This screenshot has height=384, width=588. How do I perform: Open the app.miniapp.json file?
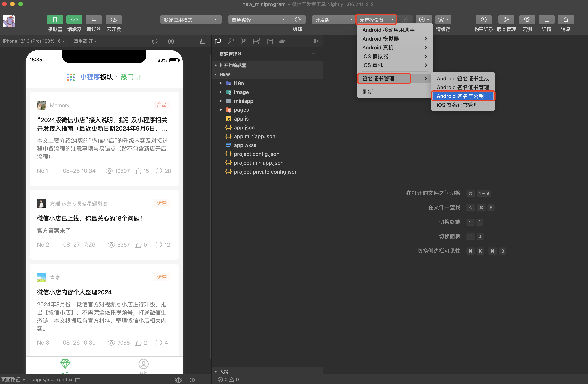pos(267,136)
